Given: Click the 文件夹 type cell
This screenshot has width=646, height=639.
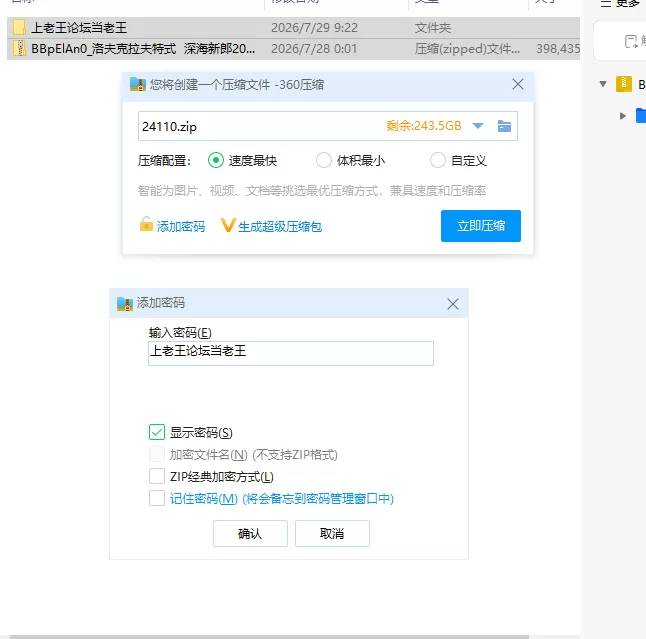Looking at the screenshot, I should coord(433,28).
